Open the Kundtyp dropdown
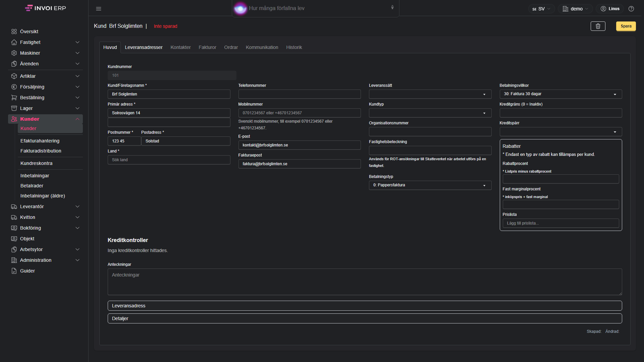 point(430,113)
